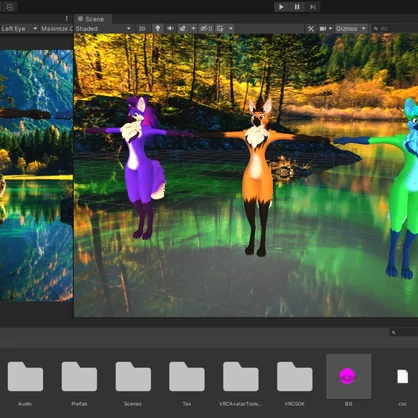Viewport: 418px width, 418px height.
Task: Open the game panel three-dot options menu
Action: tap(67, 18)
